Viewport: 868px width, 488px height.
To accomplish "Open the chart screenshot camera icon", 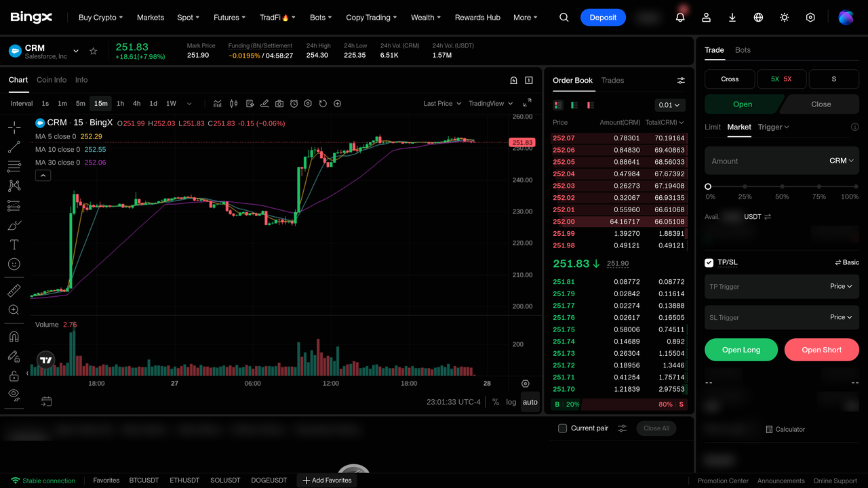I will [279, 104].
